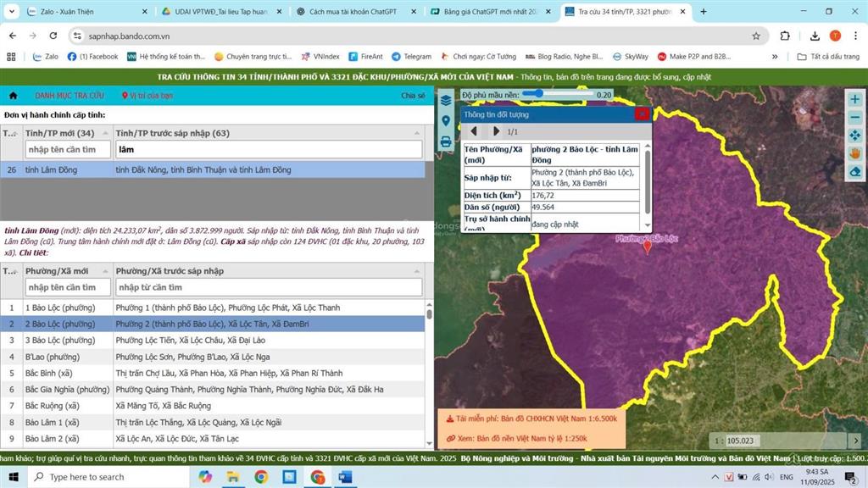This screenshot has width=868, height=488.
Task: Bookmark the page with the star icon
Action: click(x=755, y=36)
